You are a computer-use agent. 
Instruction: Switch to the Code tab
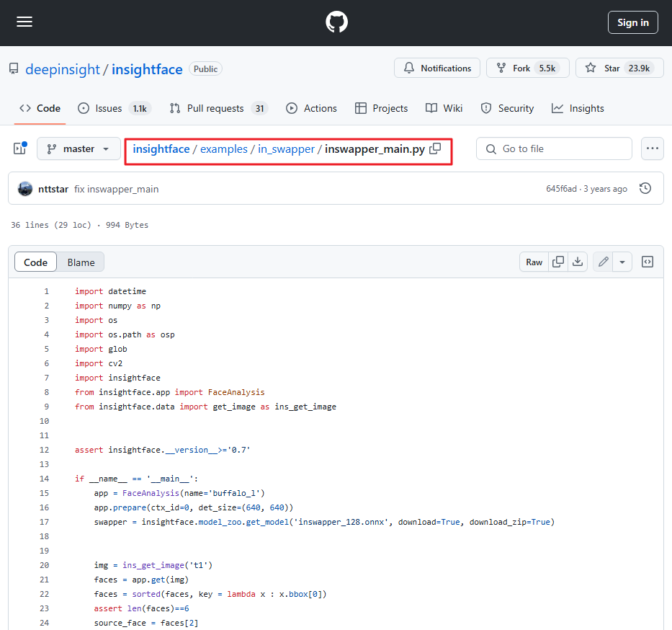(40, 109)
